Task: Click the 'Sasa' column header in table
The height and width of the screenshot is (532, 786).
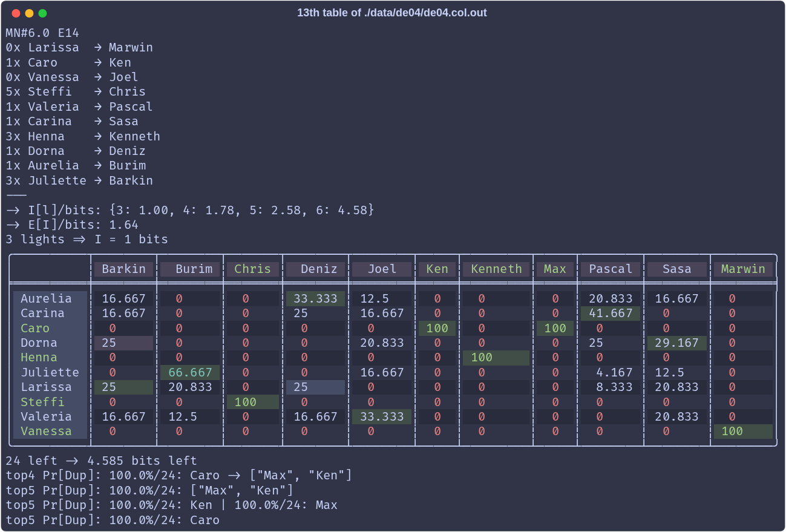Action: point(676,269)
